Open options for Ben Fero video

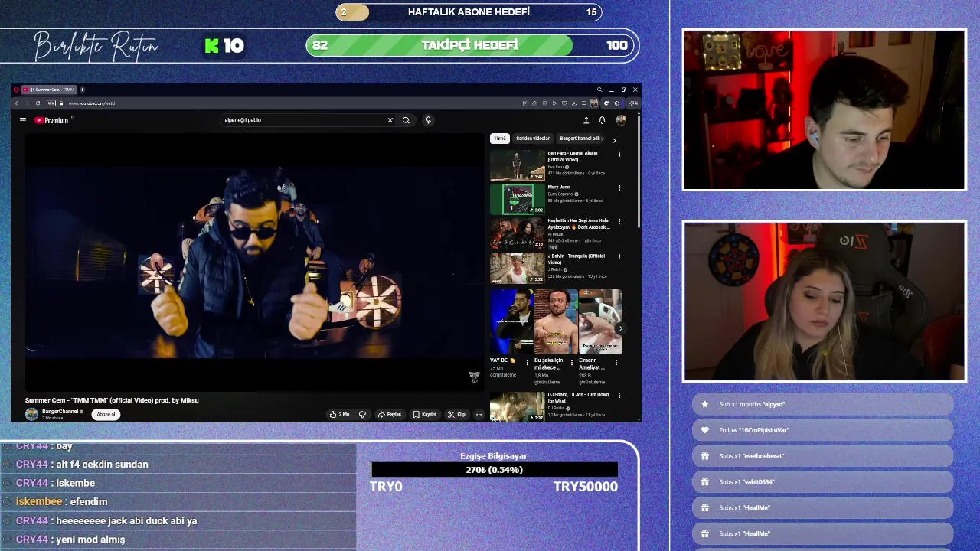[x=619, y=154]
